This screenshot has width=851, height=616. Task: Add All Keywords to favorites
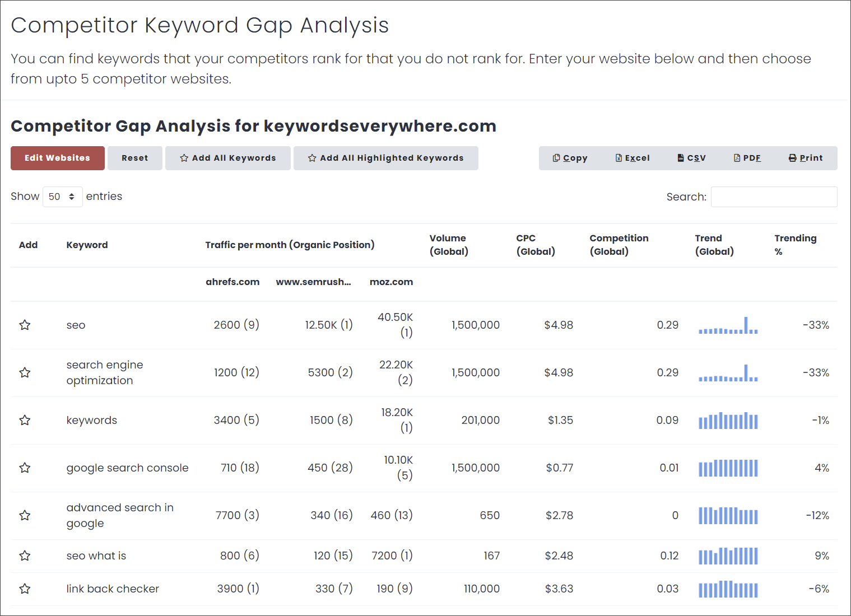[x=228, y=158]
